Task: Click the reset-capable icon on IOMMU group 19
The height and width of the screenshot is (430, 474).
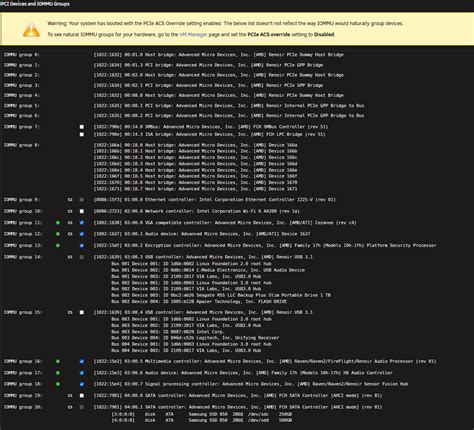Action: [x=70, y=396]
